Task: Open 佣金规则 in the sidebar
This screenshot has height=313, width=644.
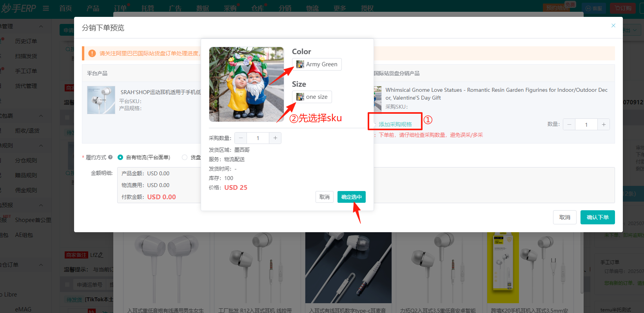Action: coord(26,190)
